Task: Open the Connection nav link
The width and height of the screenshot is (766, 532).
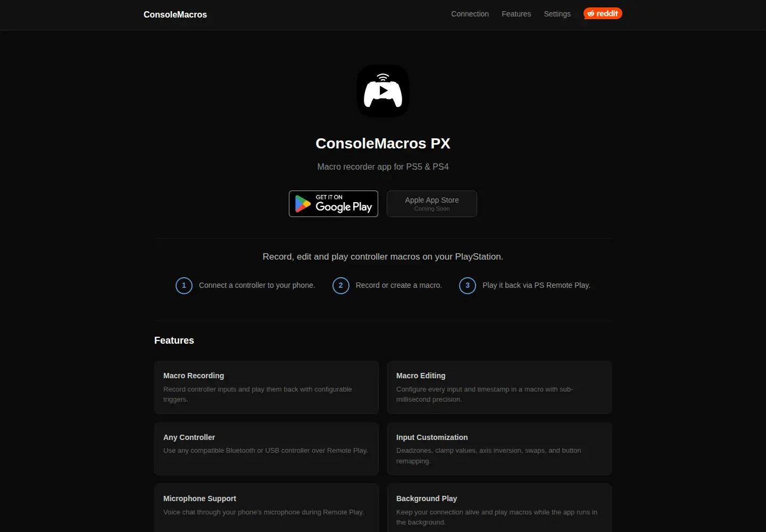Action: (x=470, y=14)
